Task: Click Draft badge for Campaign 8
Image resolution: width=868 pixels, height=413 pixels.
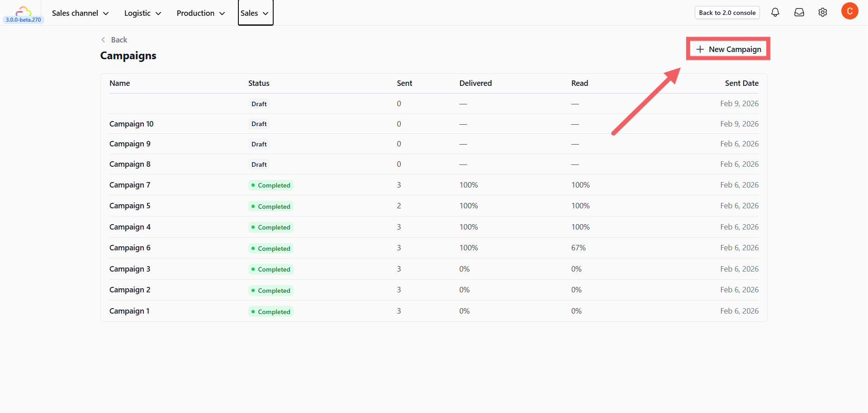Action: 259,164
